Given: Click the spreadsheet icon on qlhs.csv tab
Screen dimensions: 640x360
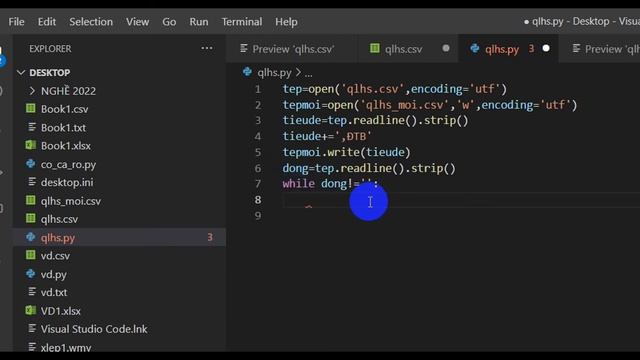Looking at the screenshot, I should point(374,49).
